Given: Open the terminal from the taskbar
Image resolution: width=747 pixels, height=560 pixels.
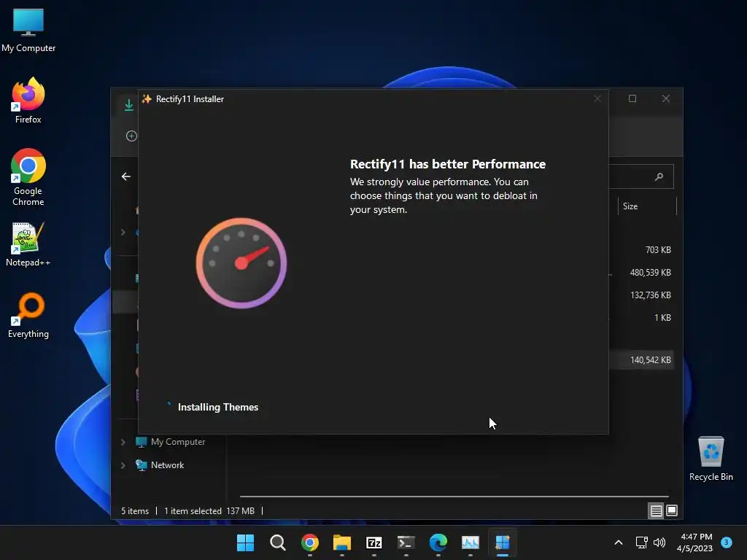Looking at the screenshot, I should [x=406, y=542].
